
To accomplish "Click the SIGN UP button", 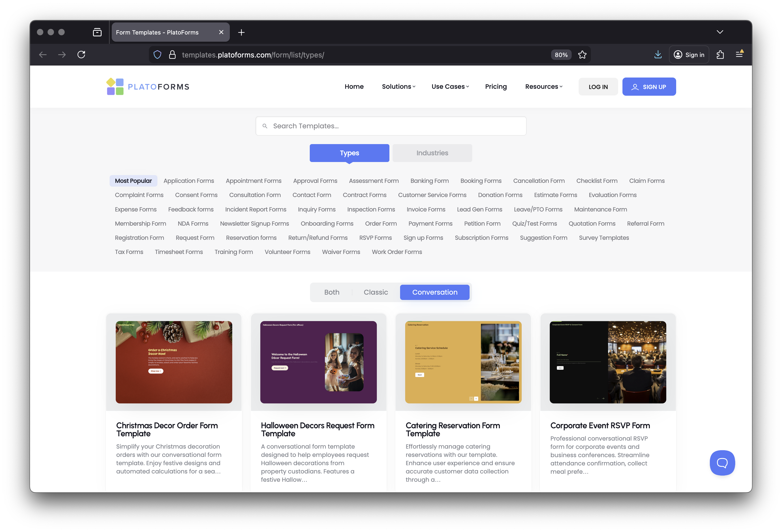I will 649,86.
